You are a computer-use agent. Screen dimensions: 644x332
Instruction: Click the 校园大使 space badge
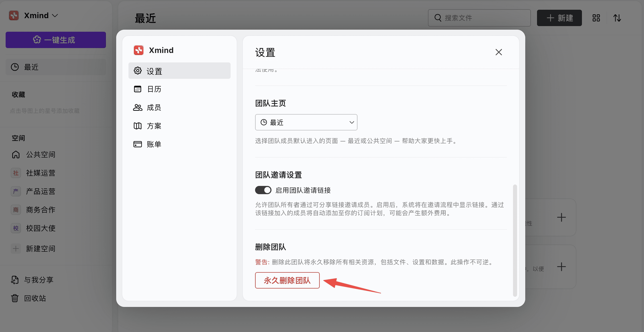point(16,228)
